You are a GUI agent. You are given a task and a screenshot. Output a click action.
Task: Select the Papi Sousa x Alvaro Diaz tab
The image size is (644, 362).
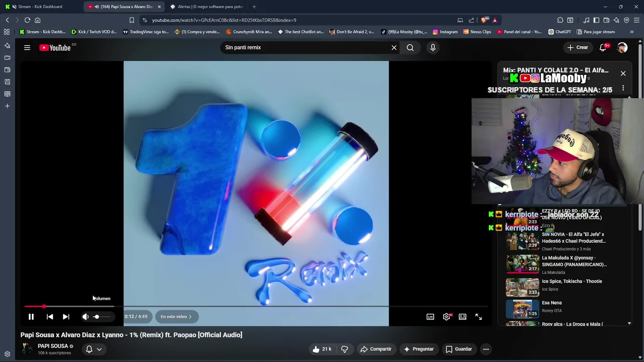coord(123,7)
